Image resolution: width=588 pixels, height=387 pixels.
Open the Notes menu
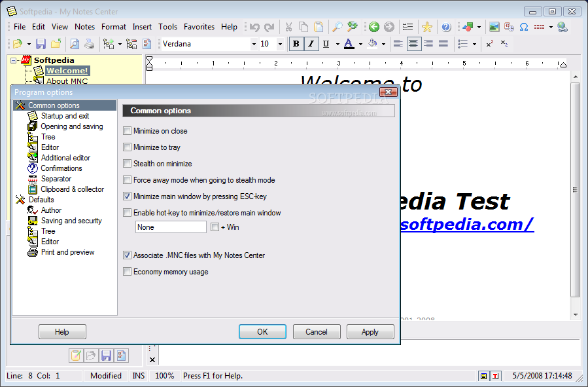[x=85, y=27]
